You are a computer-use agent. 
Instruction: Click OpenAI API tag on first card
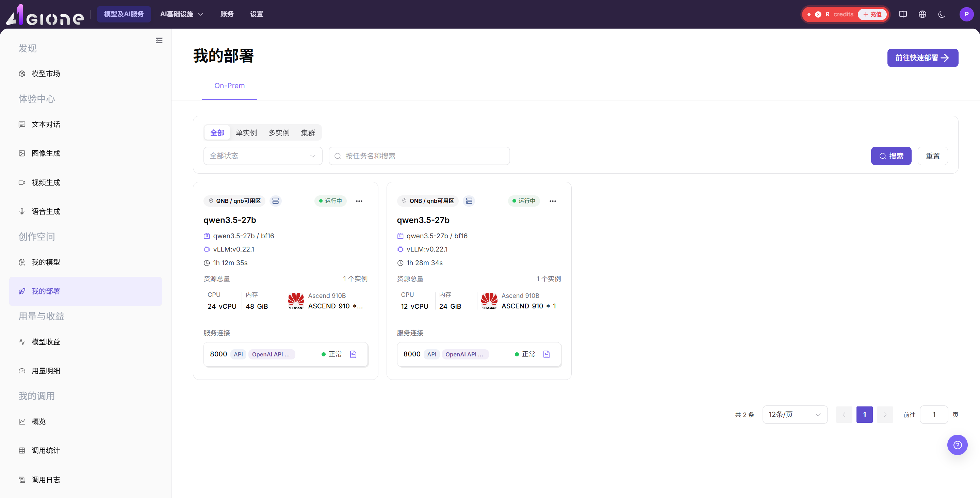coord(272,354)
